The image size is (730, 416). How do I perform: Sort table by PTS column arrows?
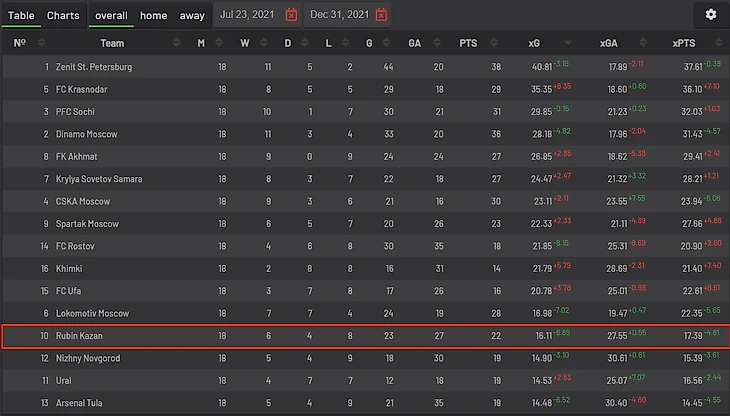point(496,43)
